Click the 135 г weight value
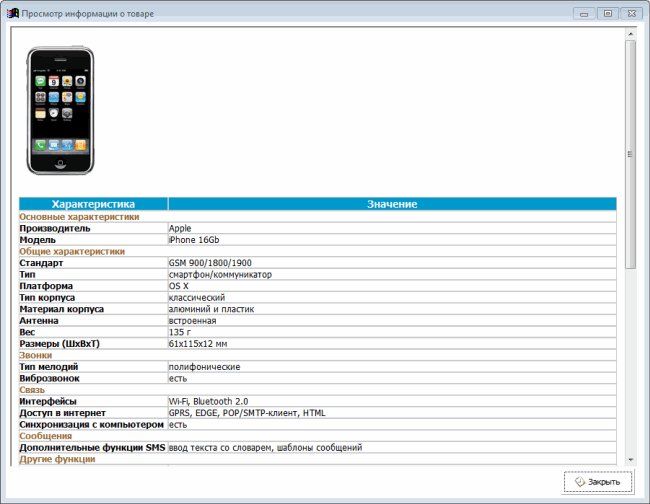 [180, 332]
